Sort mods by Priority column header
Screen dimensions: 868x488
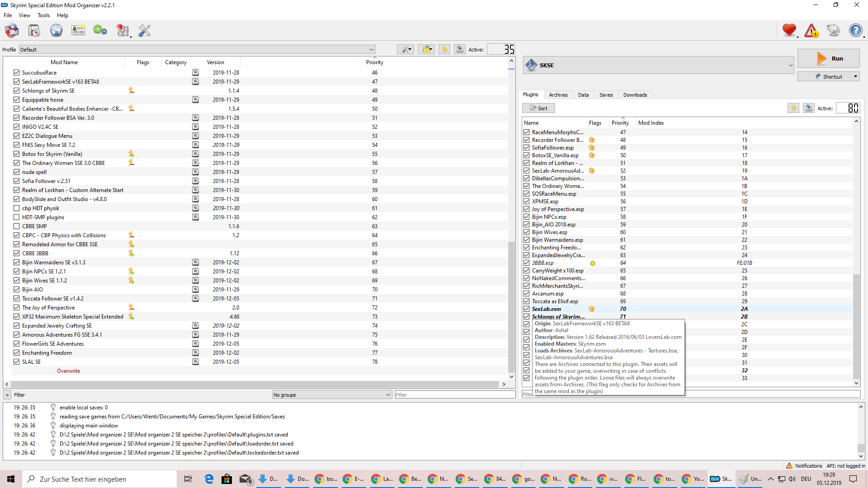(x=374, y=62)
